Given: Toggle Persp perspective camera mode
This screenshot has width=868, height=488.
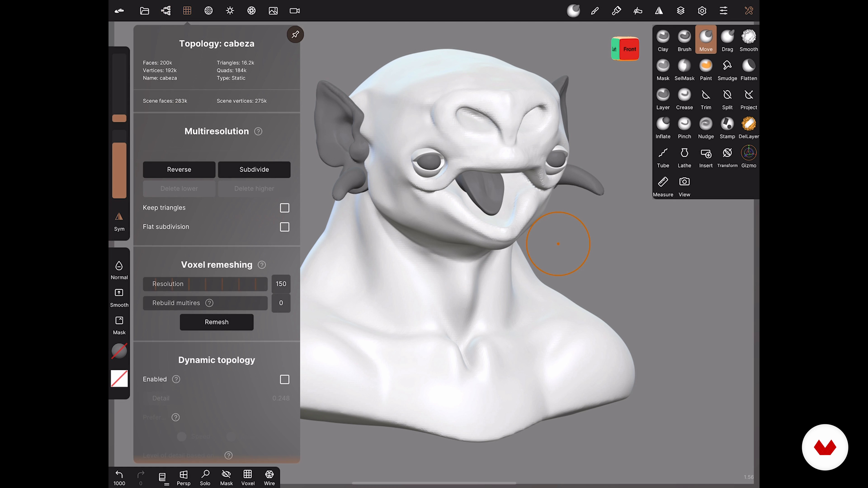Looking at the screenshot, I should pos(183,478).
